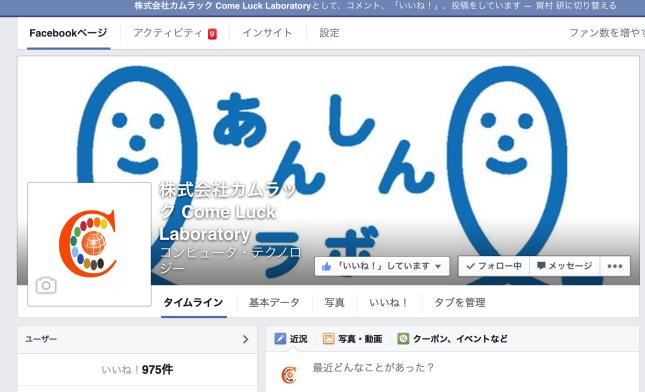Open the three-dots more options button
Viewport: 645px width, 392px height.
click(615, 266)
